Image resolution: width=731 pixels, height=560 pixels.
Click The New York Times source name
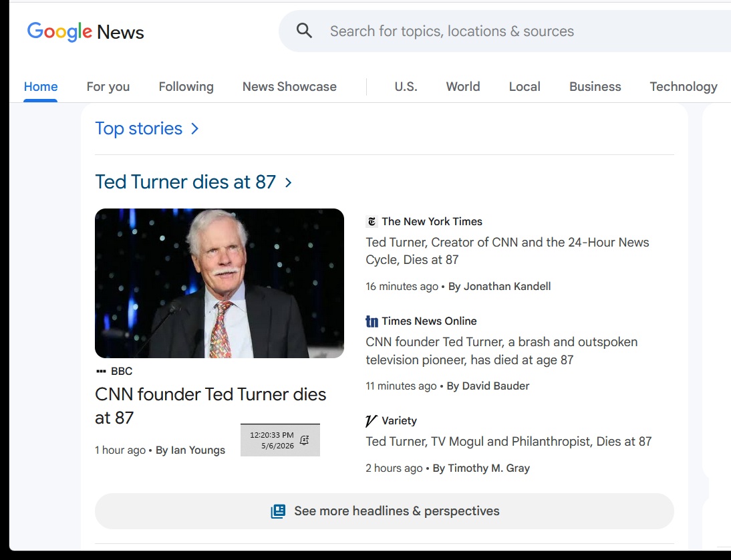pyautogui.click(x=432, y=221)
